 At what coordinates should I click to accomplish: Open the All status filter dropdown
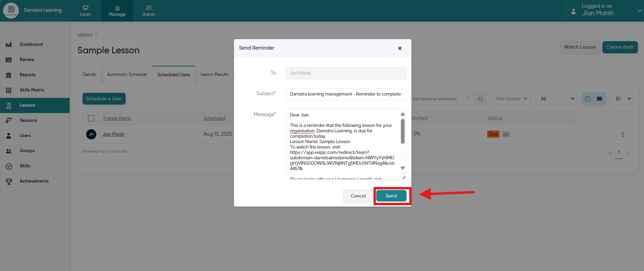(556, 99)
